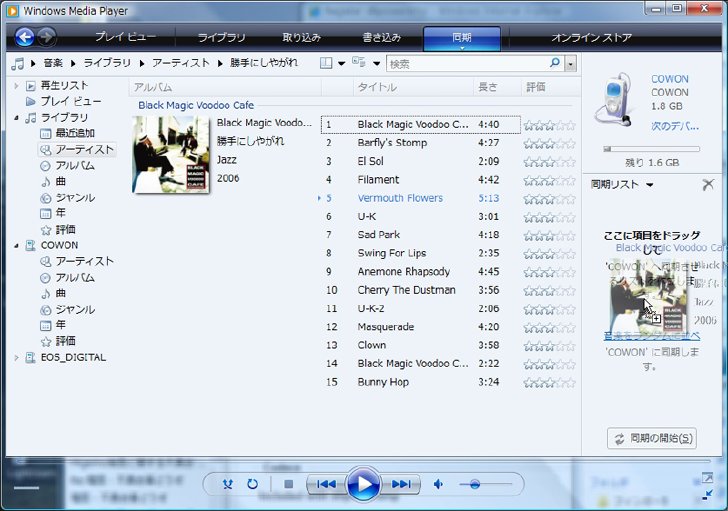The image size is (728, 511).
Task: Select the Vermouth Flowers track row
Action: pos(420,198)
